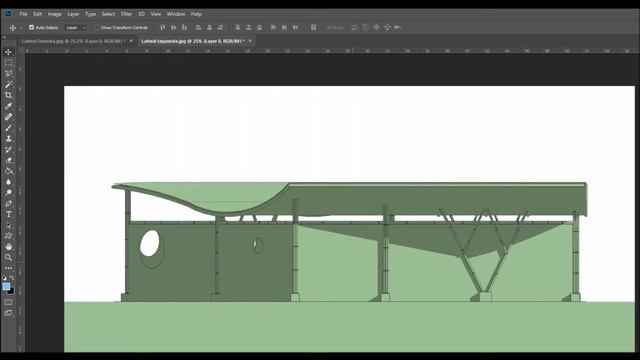This screenshot has width=640, height=360.
Task: Close the Lateral Izquierda.jpg tab
Action: click(x=250, y=41)
